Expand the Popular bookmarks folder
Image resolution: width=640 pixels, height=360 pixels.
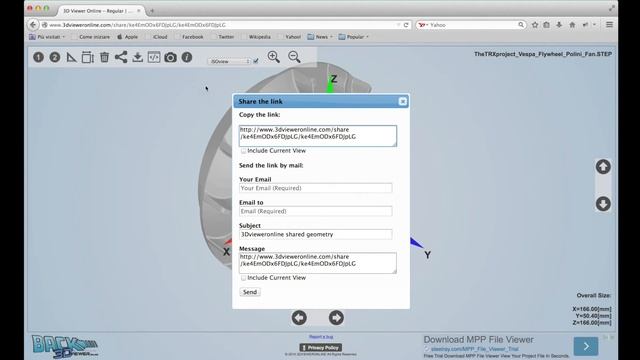click(353, 37)
